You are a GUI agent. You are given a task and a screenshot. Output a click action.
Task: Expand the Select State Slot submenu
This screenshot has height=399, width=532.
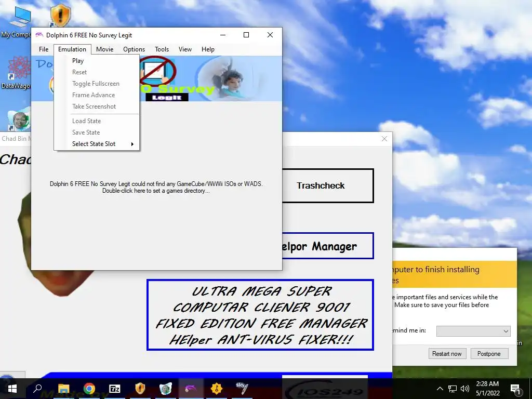click(97, 144)
